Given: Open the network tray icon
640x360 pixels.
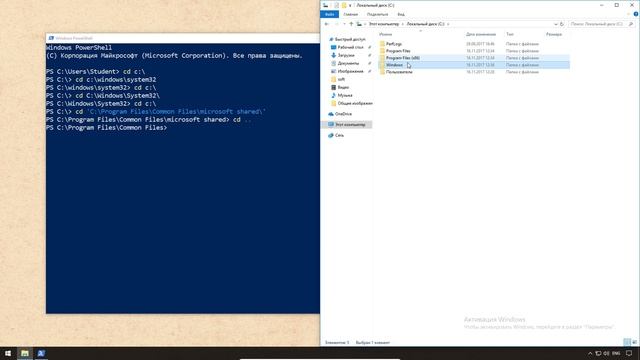Looking at the screenshot, I should click(x=598, y=353).
